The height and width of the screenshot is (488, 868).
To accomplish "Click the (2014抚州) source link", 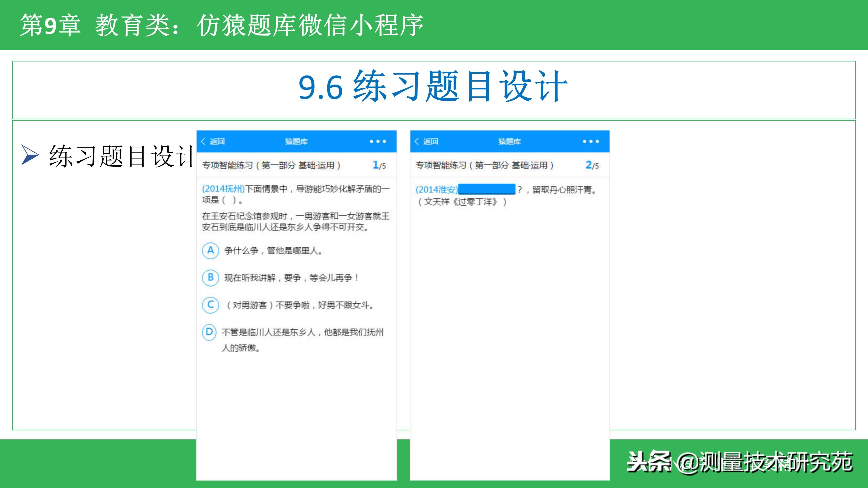I will click(223, 189).
